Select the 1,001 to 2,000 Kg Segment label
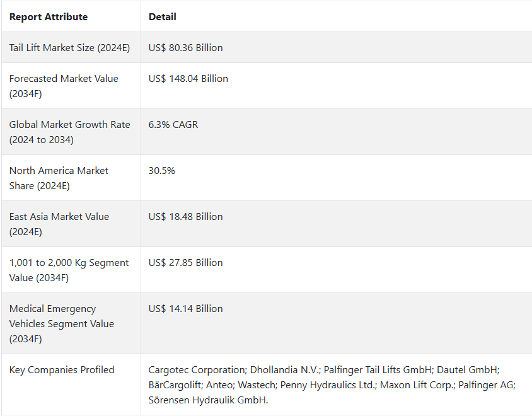Viewport: 532px width, 416px height. (69, 270)
